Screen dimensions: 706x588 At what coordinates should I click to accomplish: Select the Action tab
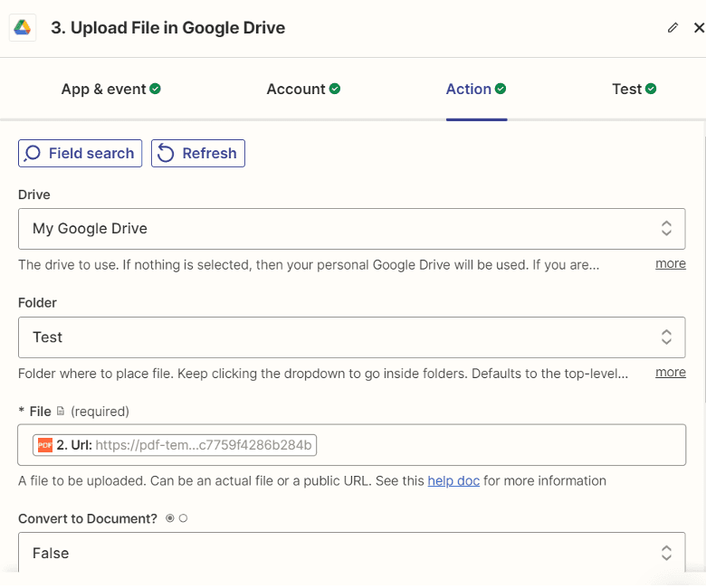[475, 89]
